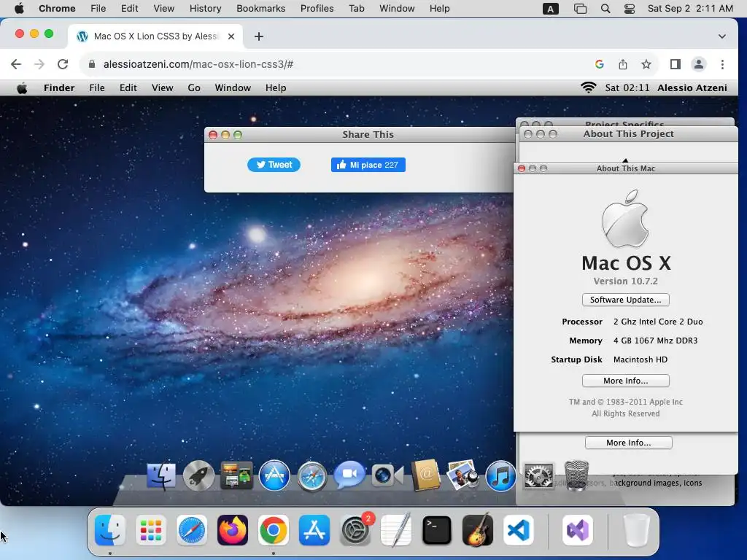747x560 pixels.
Task: Select the Mac OS X Lion CSS3 tab
Action: pyautogui.click(x=155, y=36)
